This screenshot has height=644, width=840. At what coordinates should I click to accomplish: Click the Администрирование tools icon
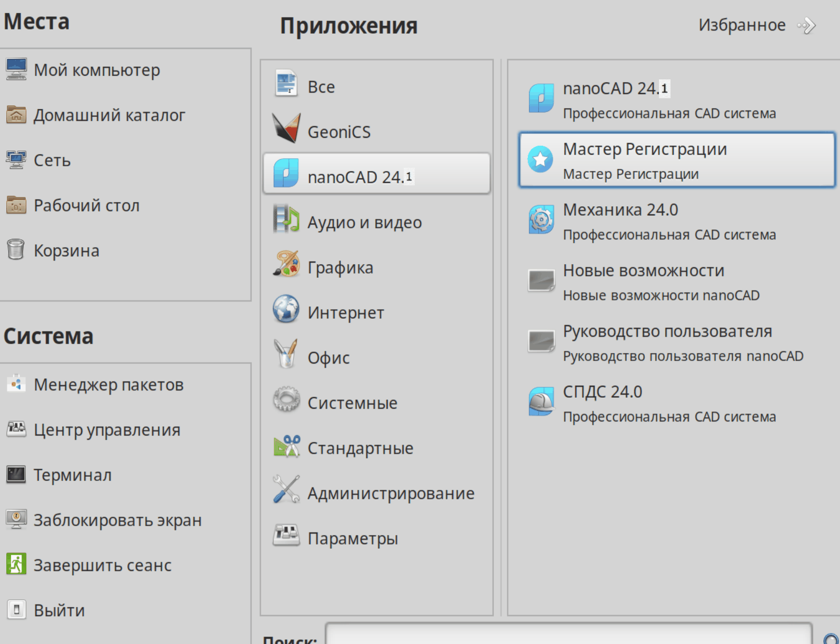pos(286,489)
